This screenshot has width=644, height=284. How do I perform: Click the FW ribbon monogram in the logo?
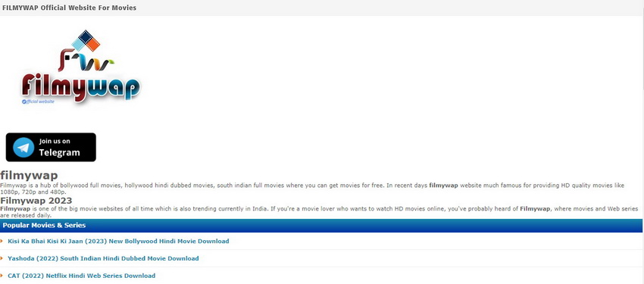(x=86, y=61)
